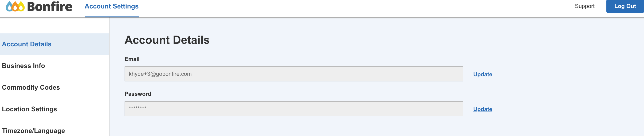This screenshot has height=136, width=644.
Task: Open the Support link
Action: click(x=585, y=6)
